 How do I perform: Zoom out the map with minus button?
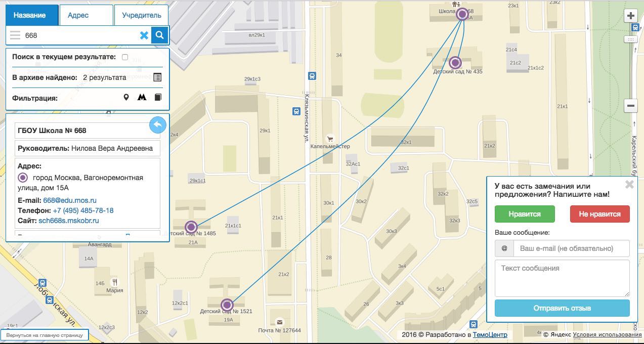631,106
